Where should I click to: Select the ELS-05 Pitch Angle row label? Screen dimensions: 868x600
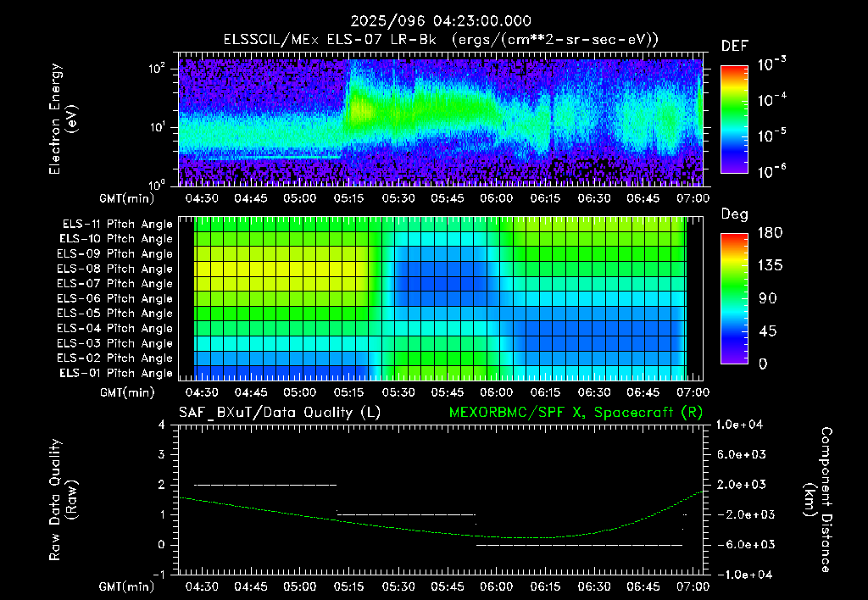click(x=115, y=314)
